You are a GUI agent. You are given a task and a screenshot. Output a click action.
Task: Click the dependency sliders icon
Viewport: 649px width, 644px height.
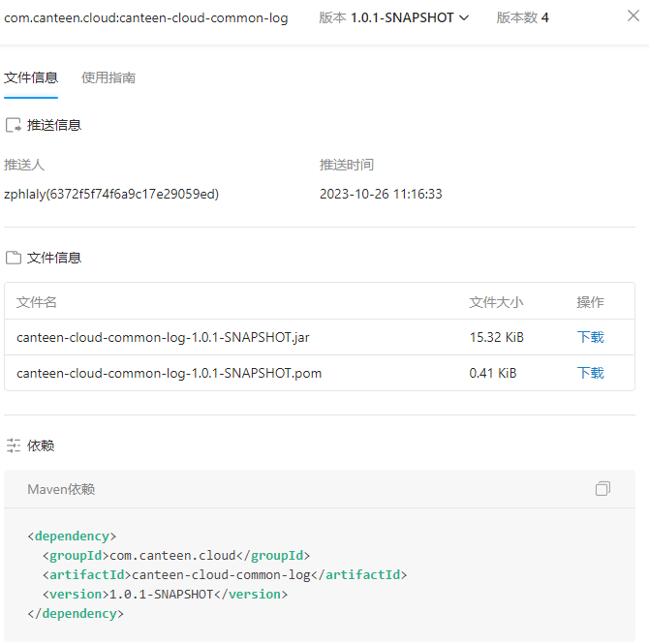pos(14,445)
